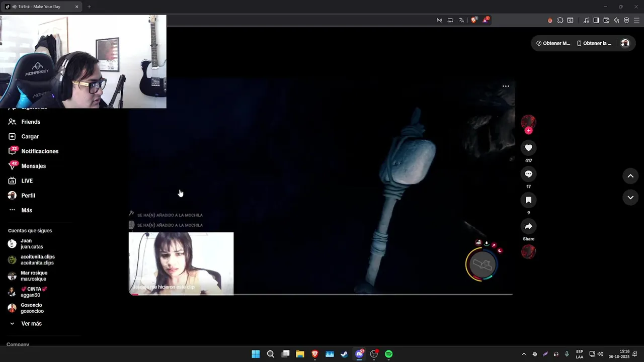The height and width of the screenshot is (362, 644).
Task: Open Steam from the taskbar
Action: (344, 354)
